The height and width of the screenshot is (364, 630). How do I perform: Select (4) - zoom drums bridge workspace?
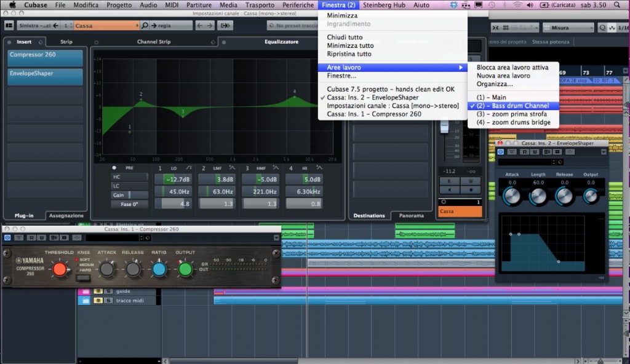513,122
